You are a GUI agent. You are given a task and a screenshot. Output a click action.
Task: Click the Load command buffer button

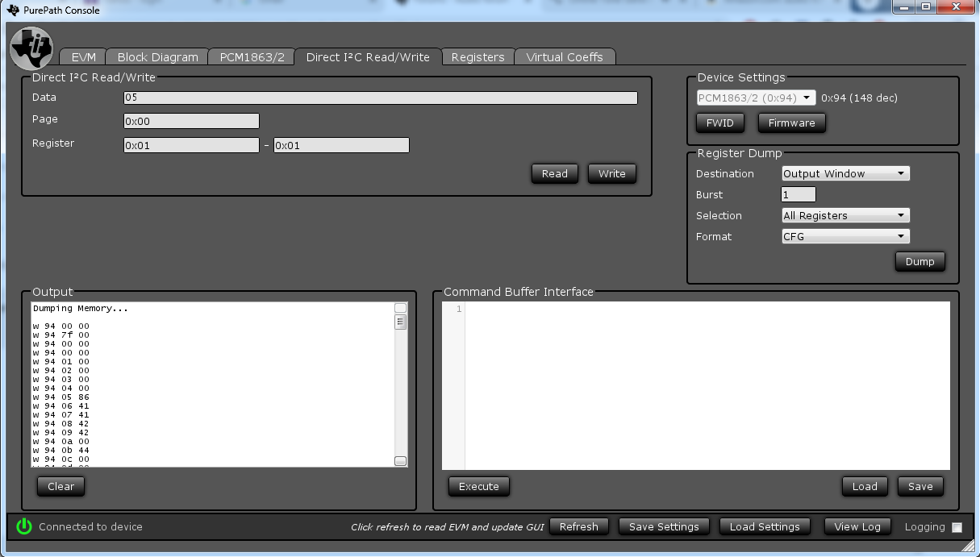(x=865, y=486)
